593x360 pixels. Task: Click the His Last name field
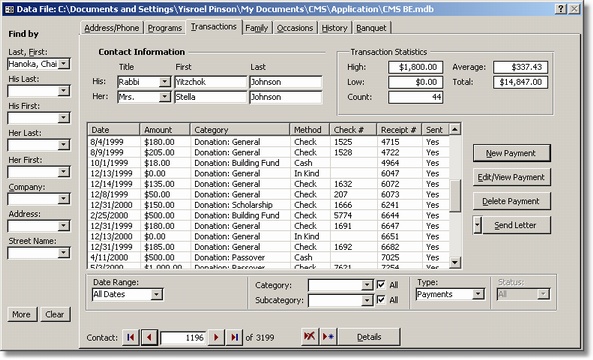click(286, 82)
